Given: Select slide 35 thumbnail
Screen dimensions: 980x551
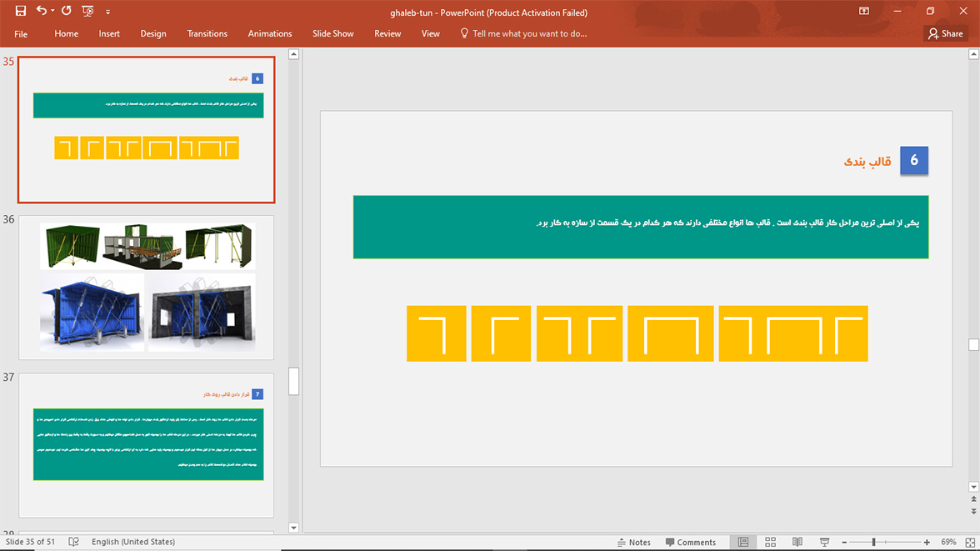Looking at the screenshot, I should pyautogui.click(x=147, y=130).
